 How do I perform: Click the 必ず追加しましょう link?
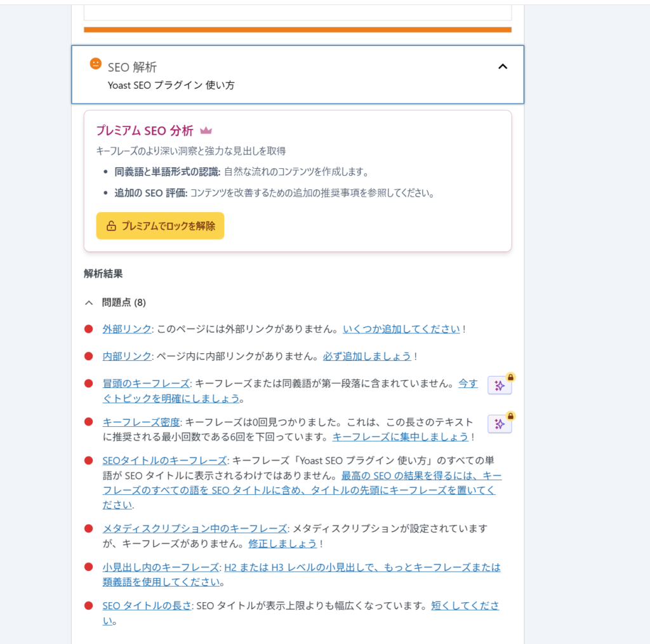[x=367, y=356]
